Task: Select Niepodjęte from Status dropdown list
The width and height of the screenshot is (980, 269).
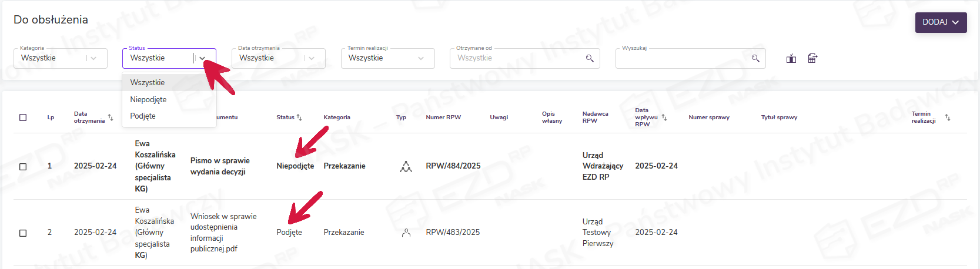Action: coord(148,99)
